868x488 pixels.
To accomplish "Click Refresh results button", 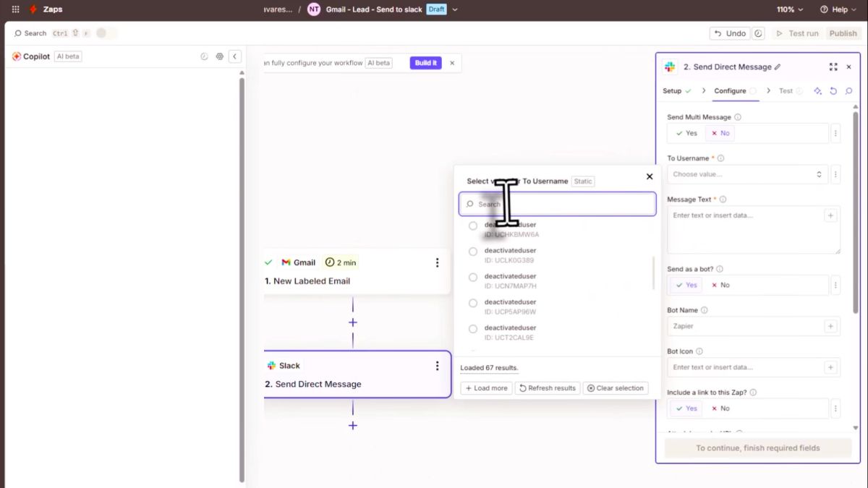I will (548, 388).
